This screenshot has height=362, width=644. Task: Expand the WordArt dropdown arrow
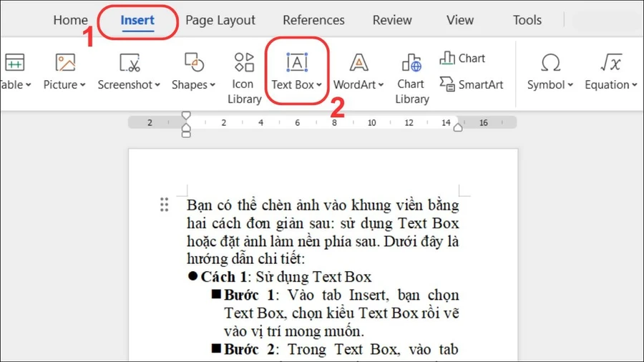[381, 85]
